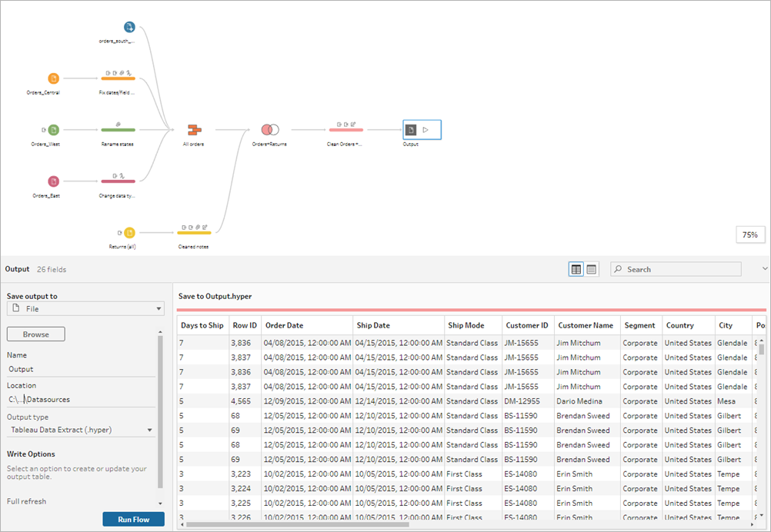
Task: Click Row ID cell 3,224
Action: [245, 489]
